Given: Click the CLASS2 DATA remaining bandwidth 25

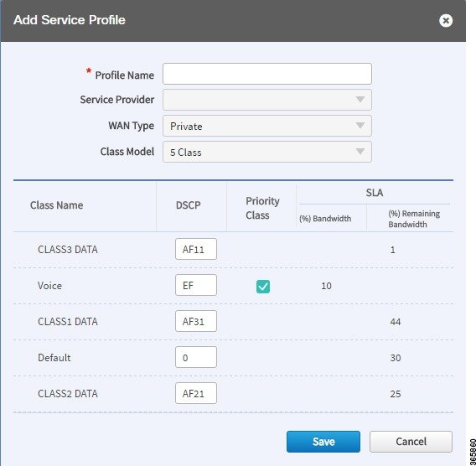Looking at the screenshot, I should (396, 394).
